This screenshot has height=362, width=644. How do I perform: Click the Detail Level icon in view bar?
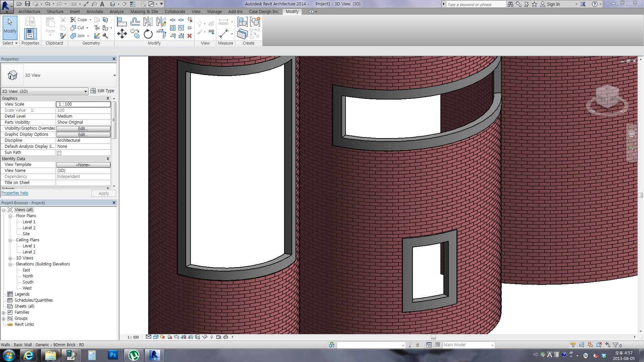click(x=149, y=337)
